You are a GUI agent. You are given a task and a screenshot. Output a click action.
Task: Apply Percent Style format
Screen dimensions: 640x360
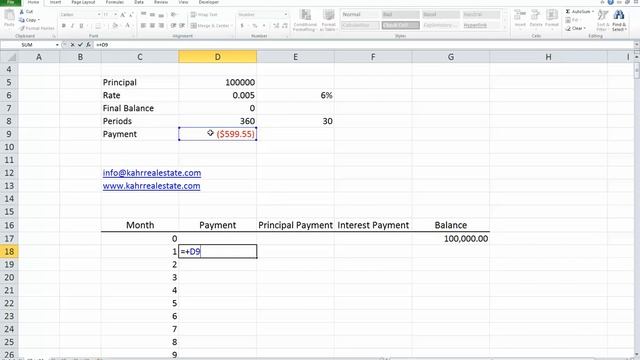(x=255, y=26)
